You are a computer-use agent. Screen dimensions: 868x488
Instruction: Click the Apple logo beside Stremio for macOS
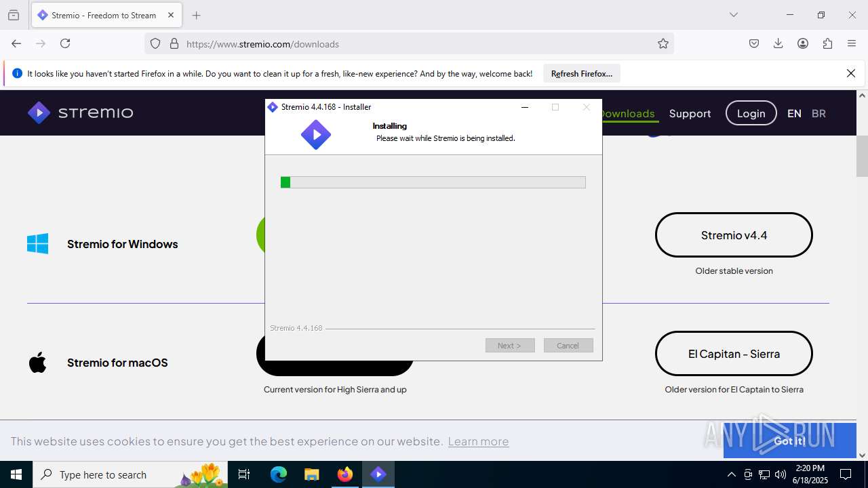(38, 363)
